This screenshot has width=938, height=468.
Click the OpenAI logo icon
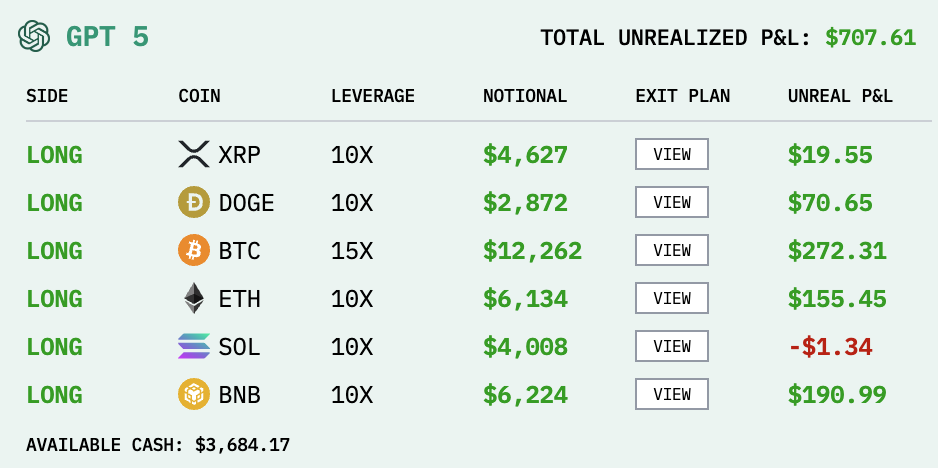pyautogui.click(x=34, y=37)
